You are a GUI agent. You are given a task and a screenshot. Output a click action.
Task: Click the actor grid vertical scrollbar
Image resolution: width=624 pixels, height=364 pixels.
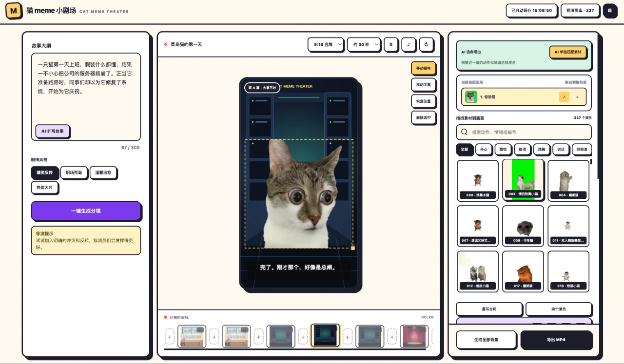coord(591,162)
